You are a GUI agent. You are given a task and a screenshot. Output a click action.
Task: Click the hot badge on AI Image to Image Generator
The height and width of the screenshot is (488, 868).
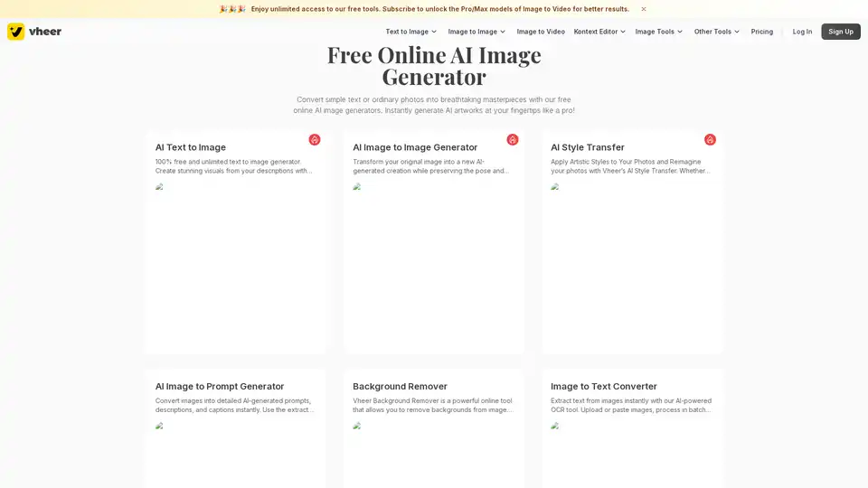(513, 139)
